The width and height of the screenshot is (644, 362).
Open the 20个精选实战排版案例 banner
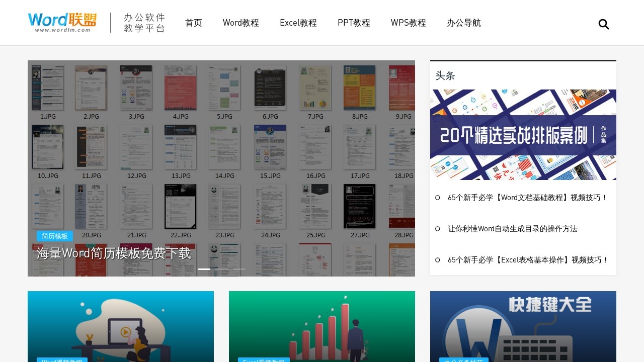(x=523, y=135)
